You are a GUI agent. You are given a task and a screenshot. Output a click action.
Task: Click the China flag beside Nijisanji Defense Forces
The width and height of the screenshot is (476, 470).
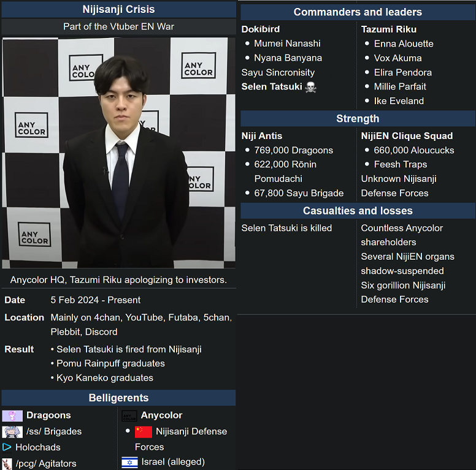coord(144,432)
